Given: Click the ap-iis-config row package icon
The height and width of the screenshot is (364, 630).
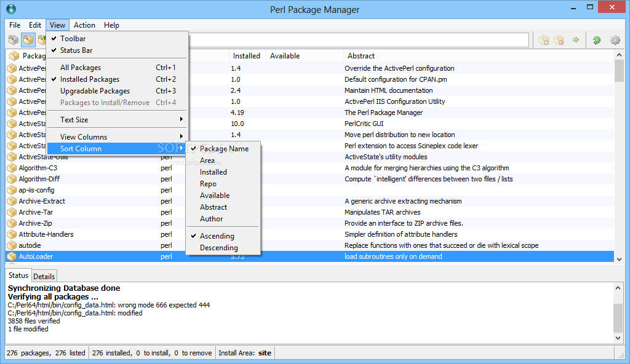Looking at the screenshot, I should pyautogui.click(x=12, y=190).
